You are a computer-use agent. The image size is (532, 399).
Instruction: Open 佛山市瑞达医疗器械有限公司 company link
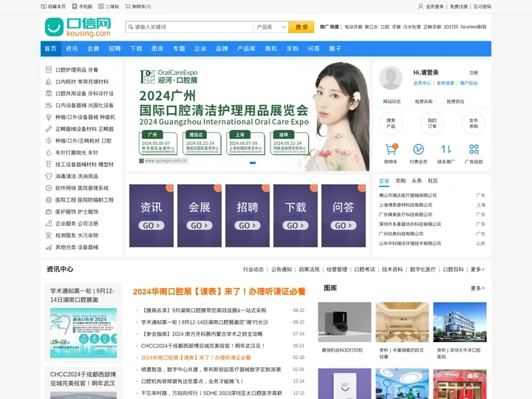(x=408, y=195)
